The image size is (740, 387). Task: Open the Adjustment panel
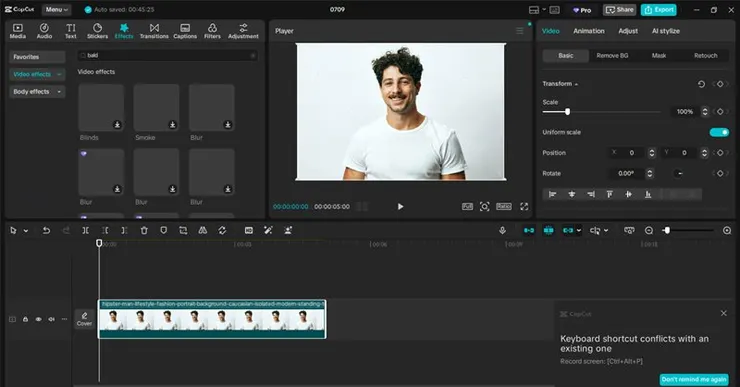pos(243,31)
